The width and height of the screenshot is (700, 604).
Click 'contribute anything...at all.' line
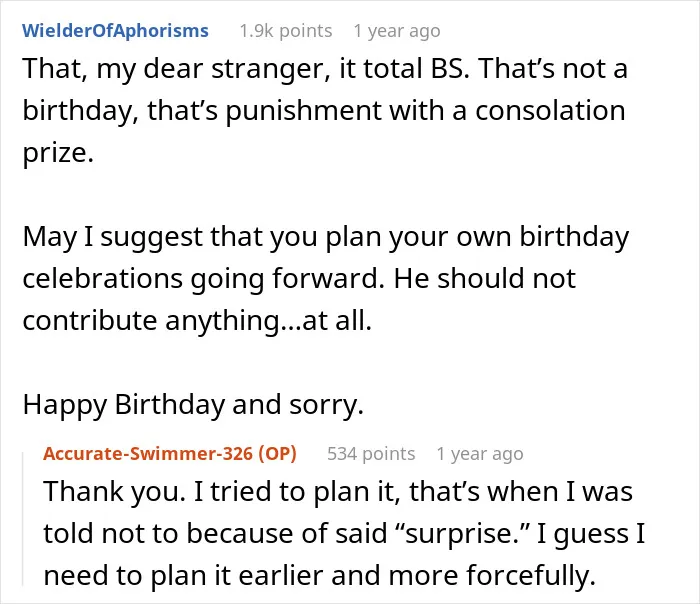click(x=197, y=321)
